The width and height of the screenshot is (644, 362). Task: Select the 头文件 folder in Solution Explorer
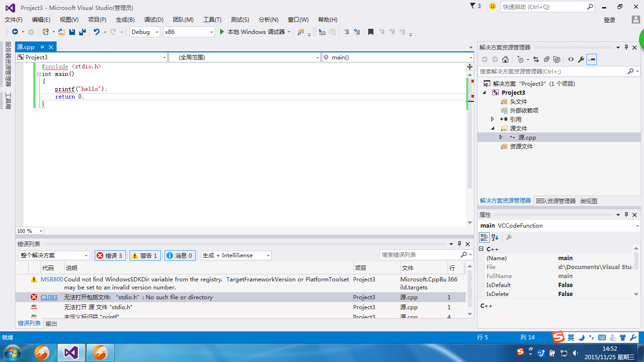tap(519, 102)
